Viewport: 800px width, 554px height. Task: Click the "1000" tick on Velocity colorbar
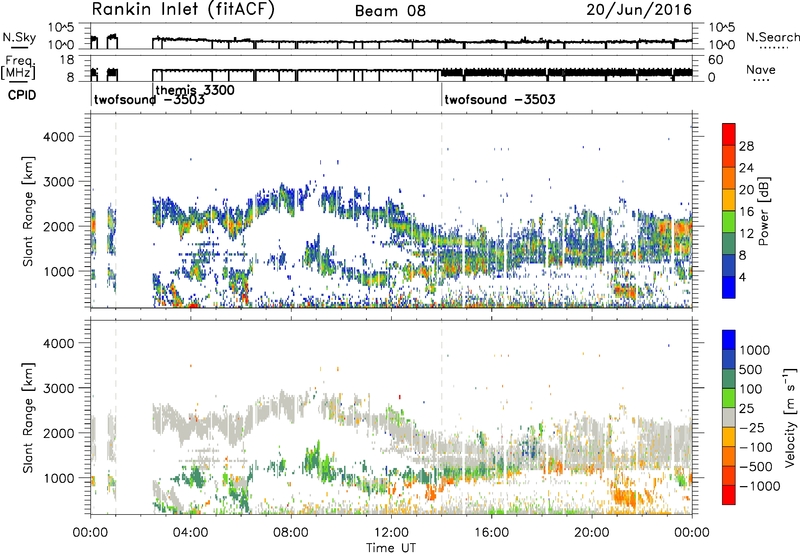tap(754, 350)
